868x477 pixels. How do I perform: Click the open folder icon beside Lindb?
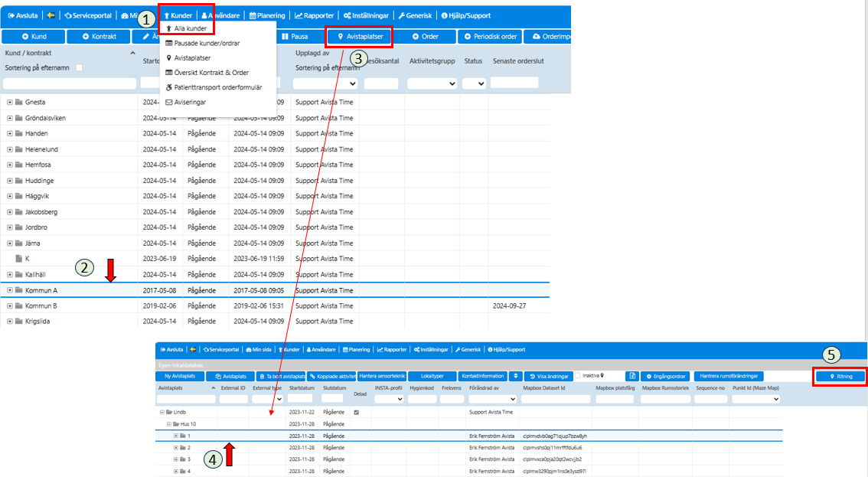pos(169,412)
